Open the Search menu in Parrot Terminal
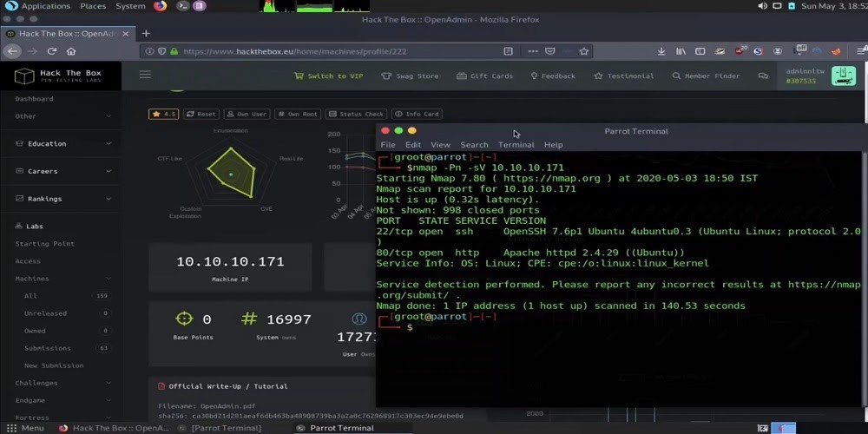Image resolution: width=868 pixels, height=434 pixels. (474, 145)
